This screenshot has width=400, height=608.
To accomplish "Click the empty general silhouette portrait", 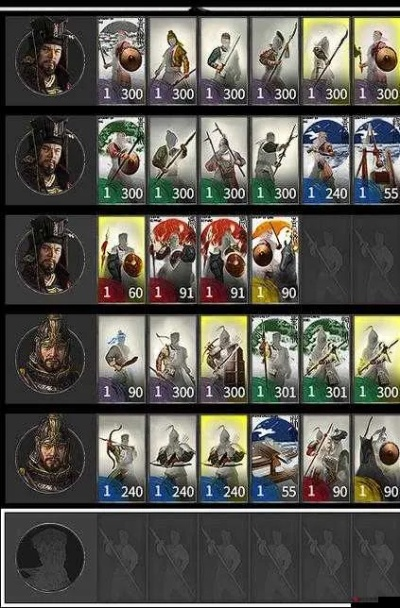I will (50, 557).
